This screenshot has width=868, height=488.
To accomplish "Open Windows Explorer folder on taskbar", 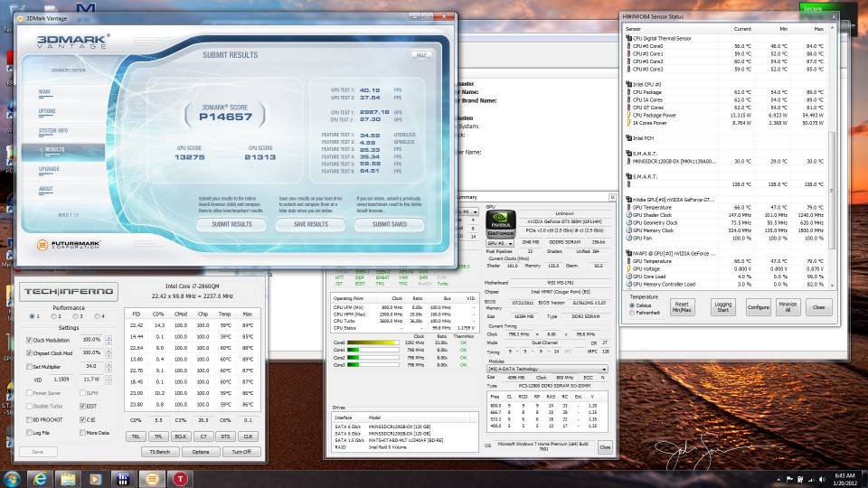I will click(x=68, y=479).
